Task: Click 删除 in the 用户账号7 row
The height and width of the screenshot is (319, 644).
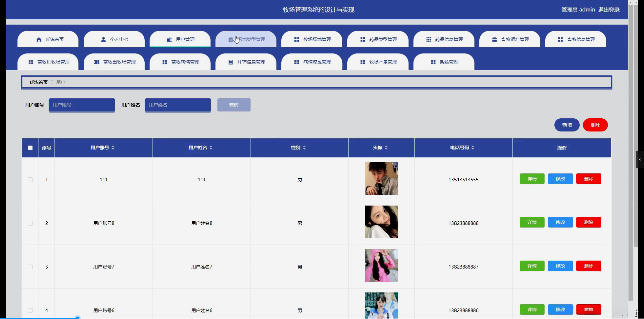Action: pos(589,266)
